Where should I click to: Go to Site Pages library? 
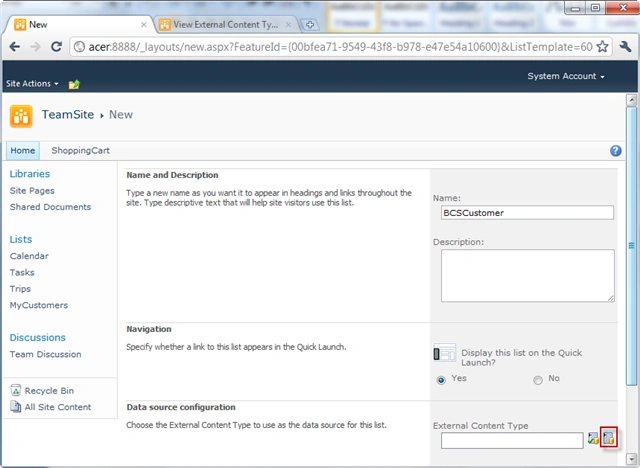click(x=32, y=191)
